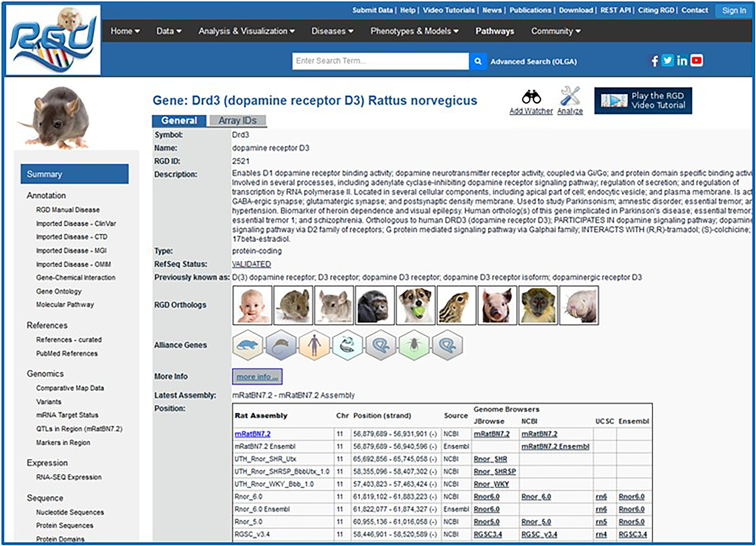Select the chinchilla ortholog image

(334, 305)
